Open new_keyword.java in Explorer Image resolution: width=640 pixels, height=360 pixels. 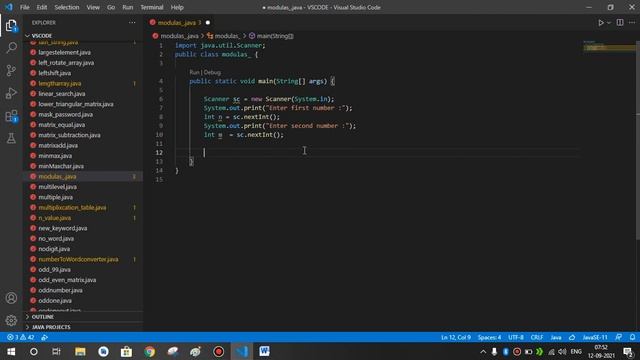click(x=62, y=228)
